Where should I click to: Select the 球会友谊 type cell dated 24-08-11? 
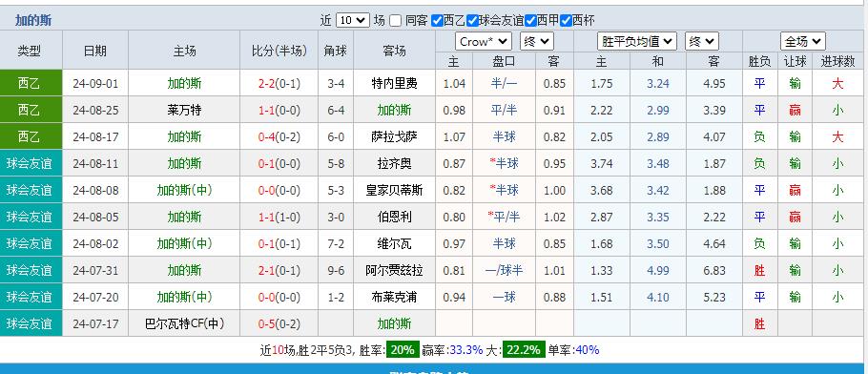click(31, 163)
